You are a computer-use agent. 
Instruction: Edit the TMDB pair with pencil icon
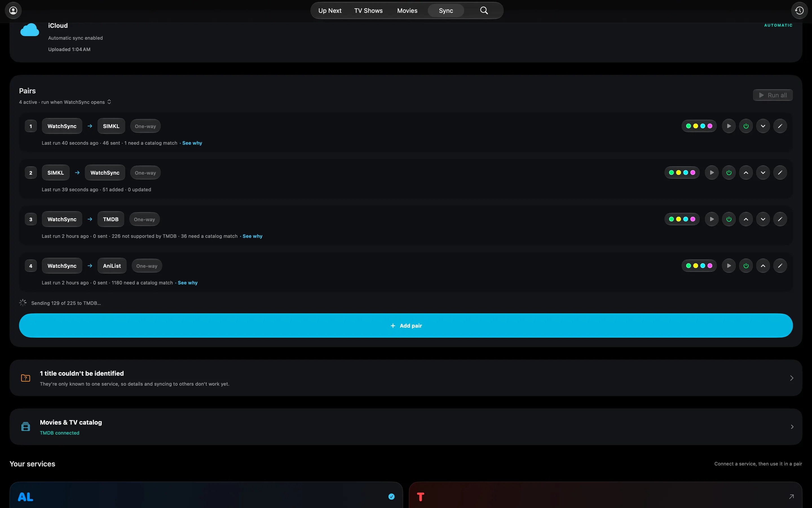780,219
